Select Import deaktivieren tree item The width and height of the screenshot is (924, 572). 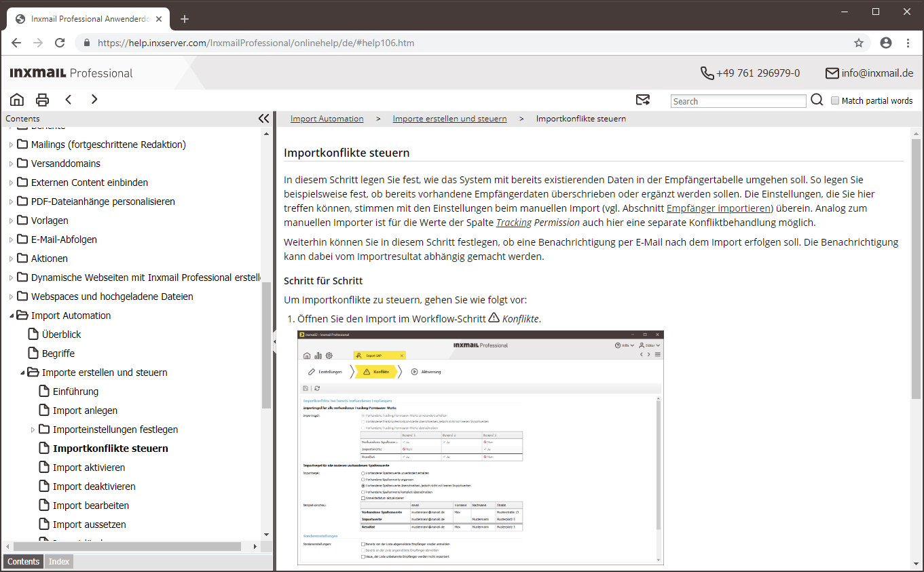[94, 487]
